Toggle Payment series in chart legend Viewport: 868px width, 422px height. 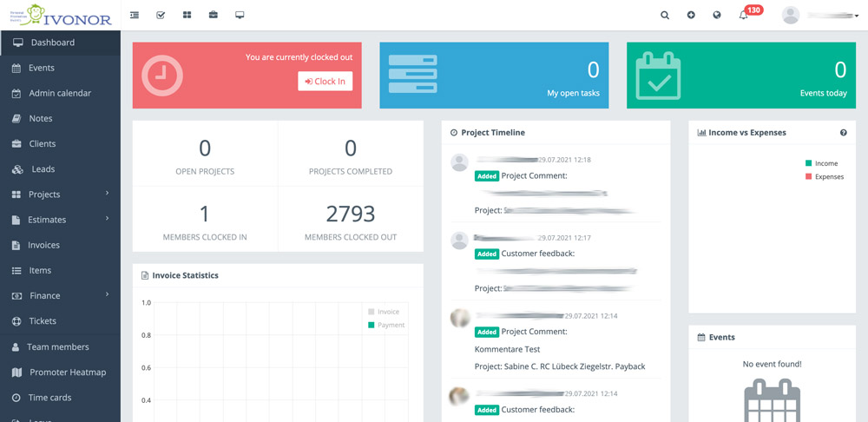385,325
